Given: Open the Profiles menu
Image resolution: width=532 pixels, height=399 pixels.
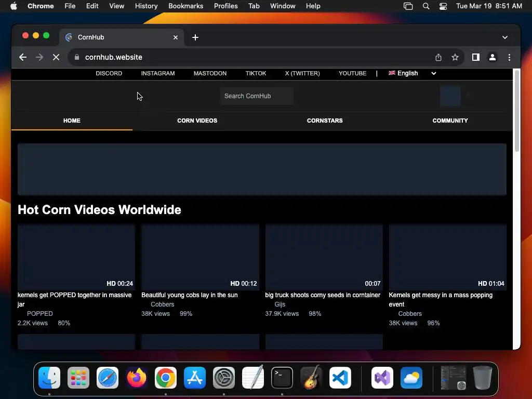Looking at the screenshot, I should 225,6.
